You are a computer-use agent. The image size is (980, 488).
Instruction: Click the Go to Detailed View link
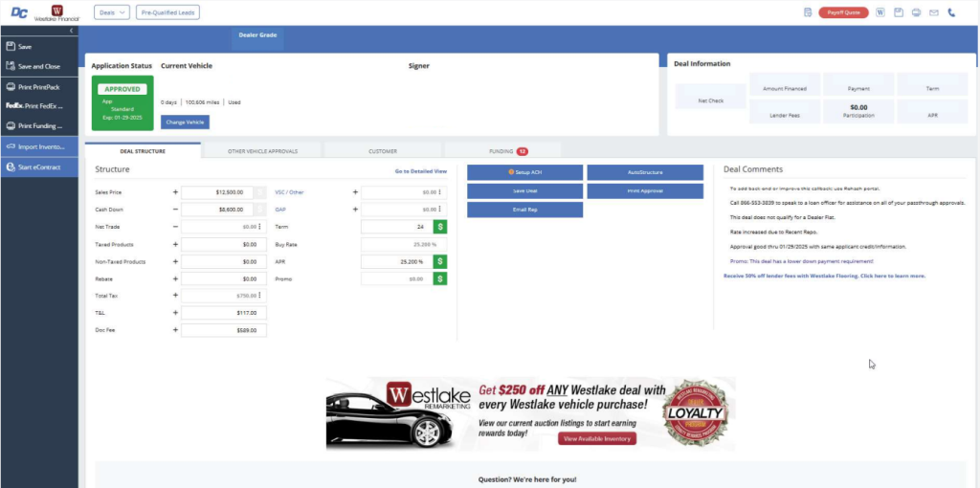420,171
